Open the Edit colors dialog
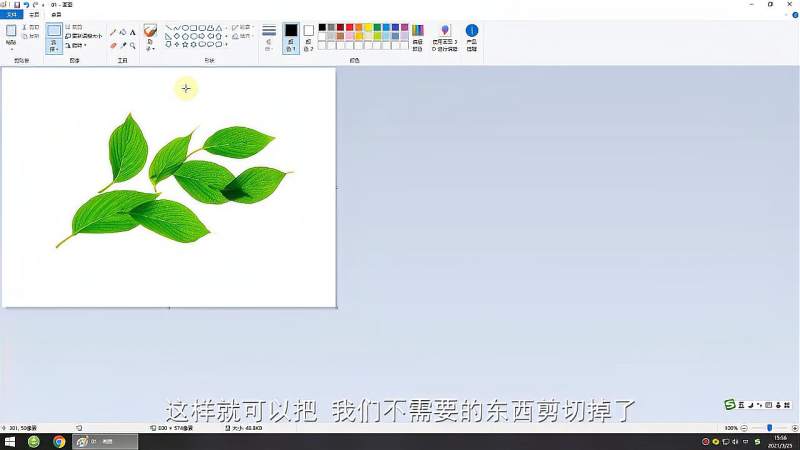 (417, 37)
